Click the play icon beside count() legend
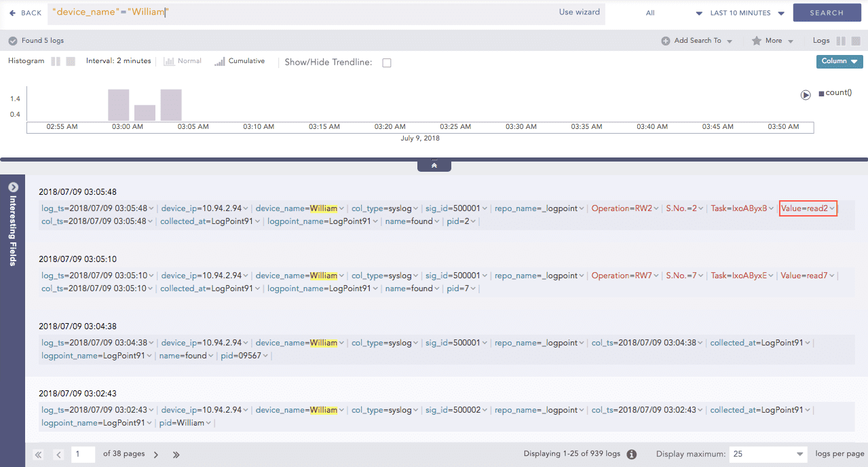This screenshot has width=868, height=467. (x=806, y=95)
